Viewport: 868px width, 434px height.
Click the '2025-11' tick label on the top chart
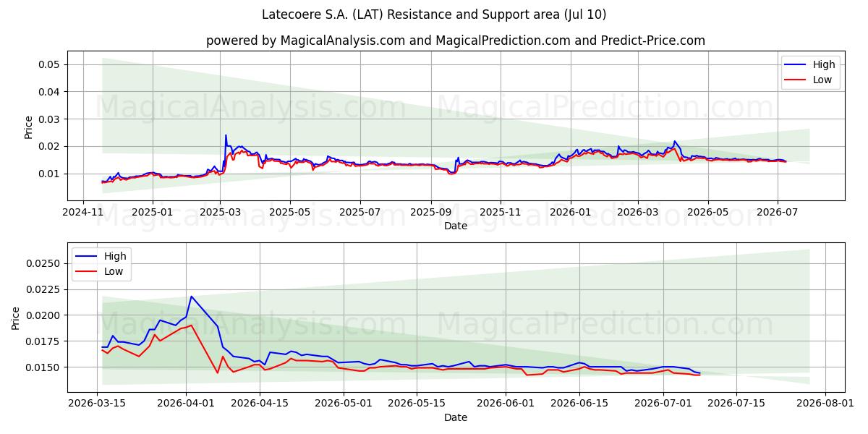coord(501,213)
